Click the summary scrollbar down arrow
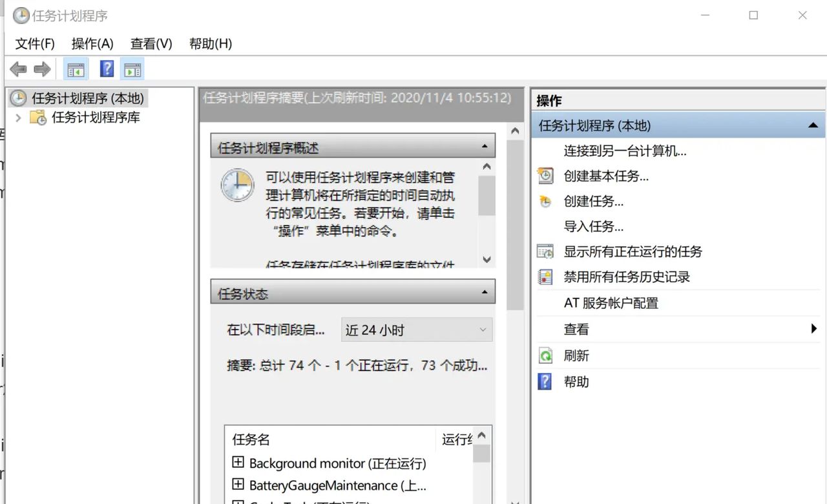 tap(516, 501)
